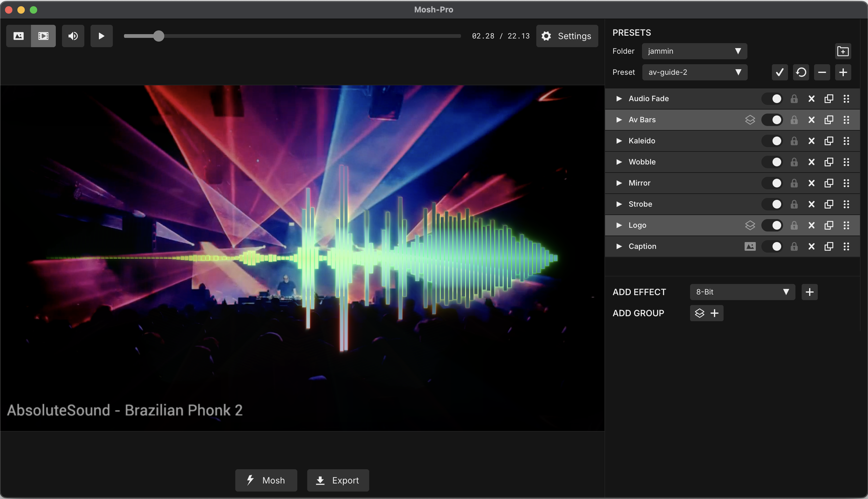The image size is (868, 499).
Task: Switch to image input mode icon
Action: click(x=19, y=36)
